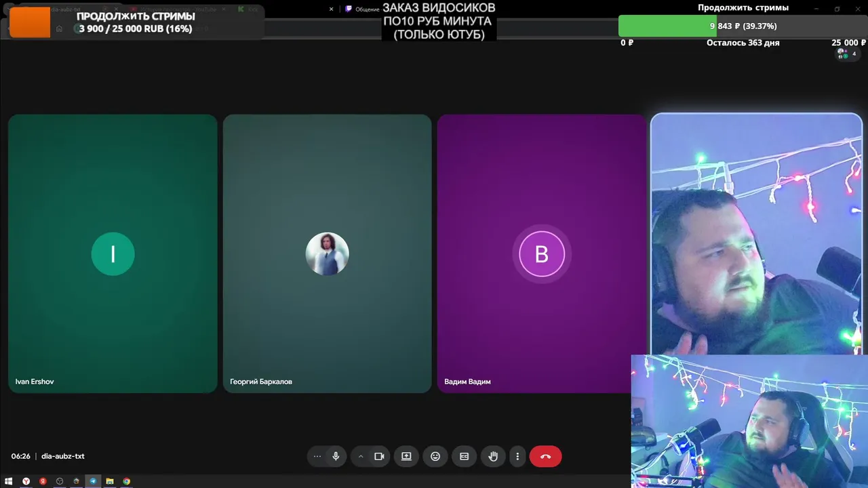The image size is (868, 488).
Task: Turn off the camera button
Action: (379, 456)
